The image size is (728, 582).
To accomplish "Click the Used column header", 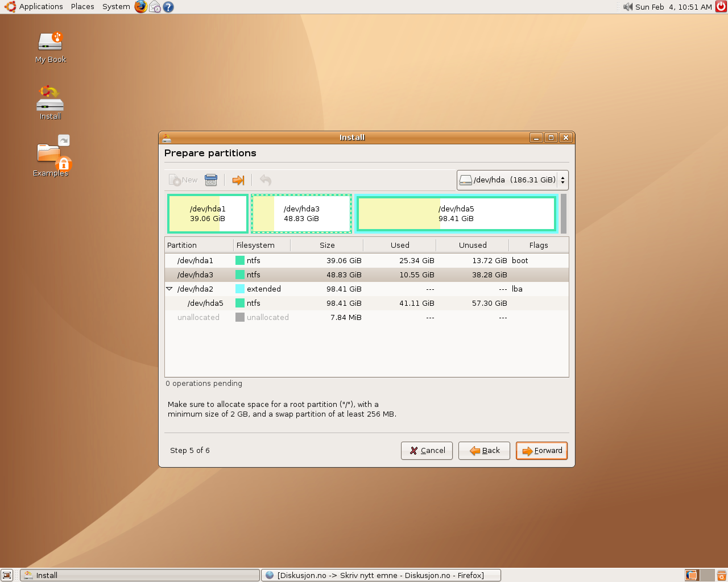I will click(x=400, y=246).
